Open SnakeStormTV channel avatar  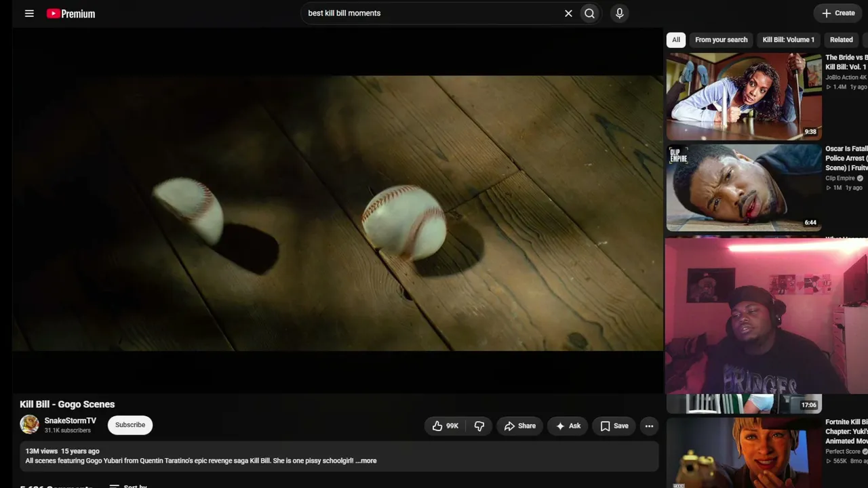[x=29, y=425]
